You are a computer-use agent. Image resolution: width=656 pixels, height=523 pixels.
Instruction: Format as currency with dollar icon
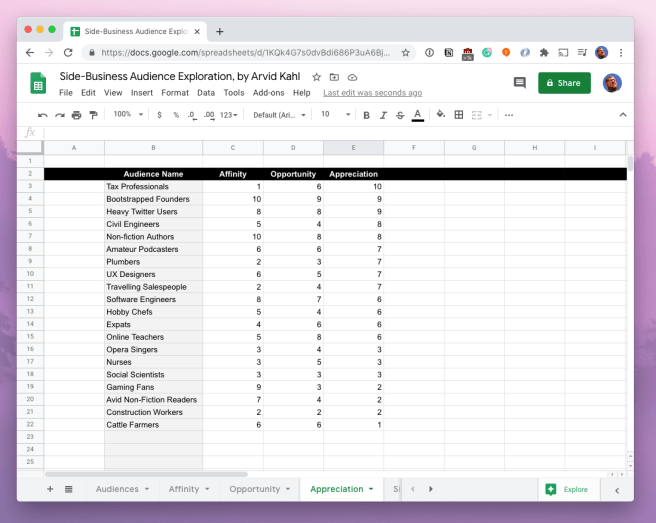[x=159, y=115]
